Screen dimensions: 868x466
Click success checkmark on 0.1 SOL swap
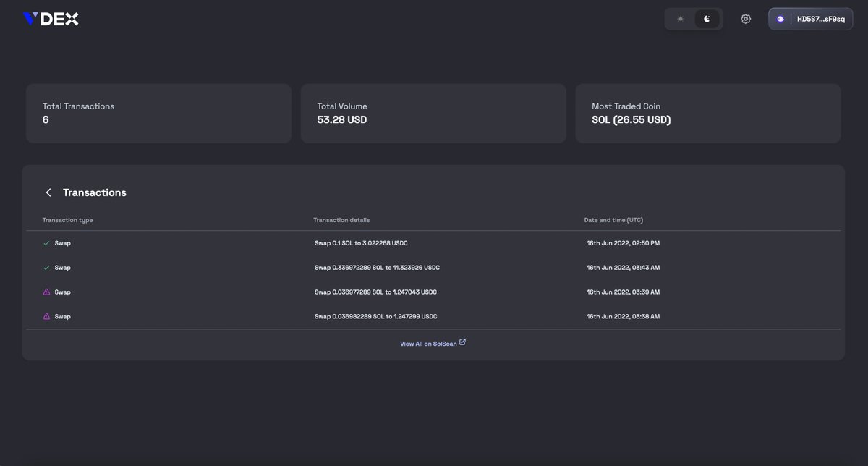coord(46,243)
